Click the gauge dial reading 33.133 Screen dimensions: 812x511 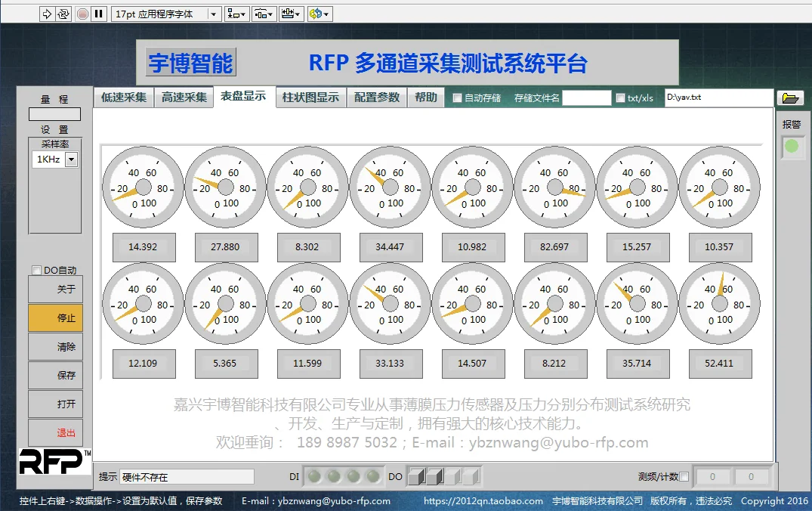[390, 304]
